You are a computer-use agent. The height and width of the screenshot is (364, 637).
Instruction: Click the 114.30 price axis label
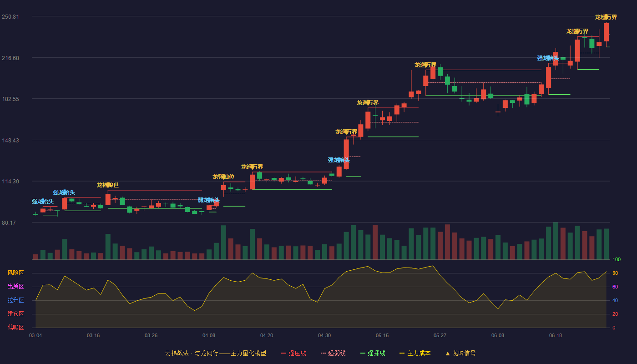click(10, 182)
